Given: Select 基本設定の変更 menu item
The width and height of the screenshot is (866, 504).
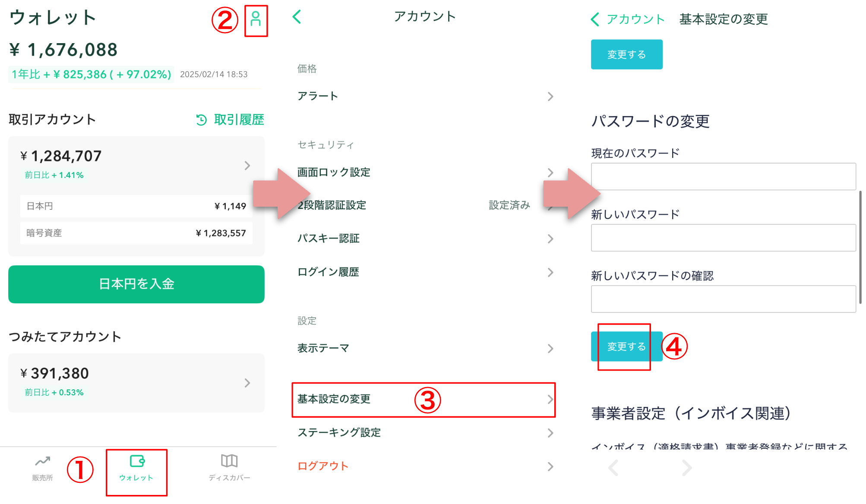Looking at the screenshot, I should 423,400.
